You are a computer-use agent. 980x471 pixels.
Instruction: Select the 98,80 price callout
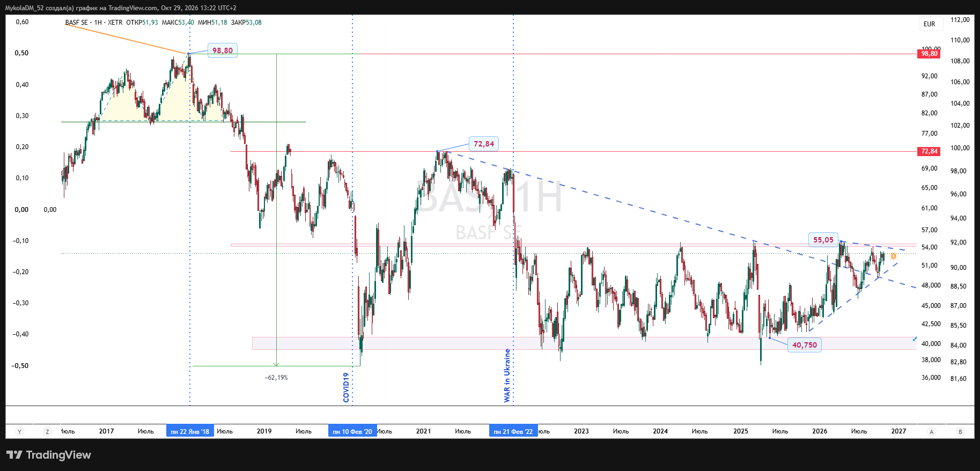(223, 50)
